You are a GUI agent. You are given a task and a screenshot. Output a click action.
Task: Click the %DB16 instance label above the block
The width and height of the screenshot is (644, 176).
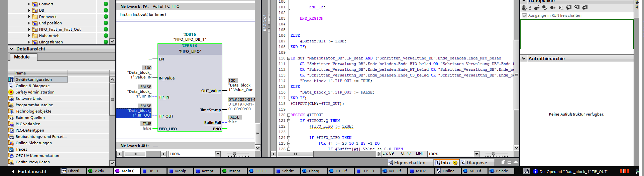coord(190,34)
